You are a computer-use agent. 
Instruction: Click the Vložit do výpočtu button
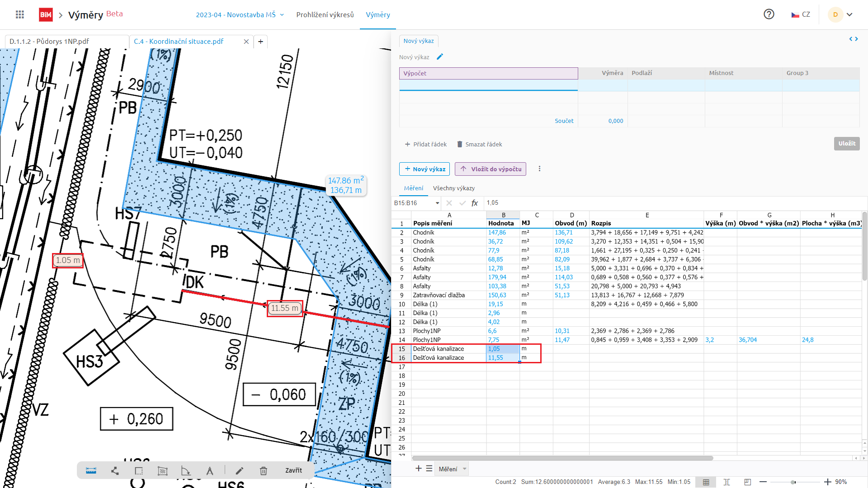point(491,169)
